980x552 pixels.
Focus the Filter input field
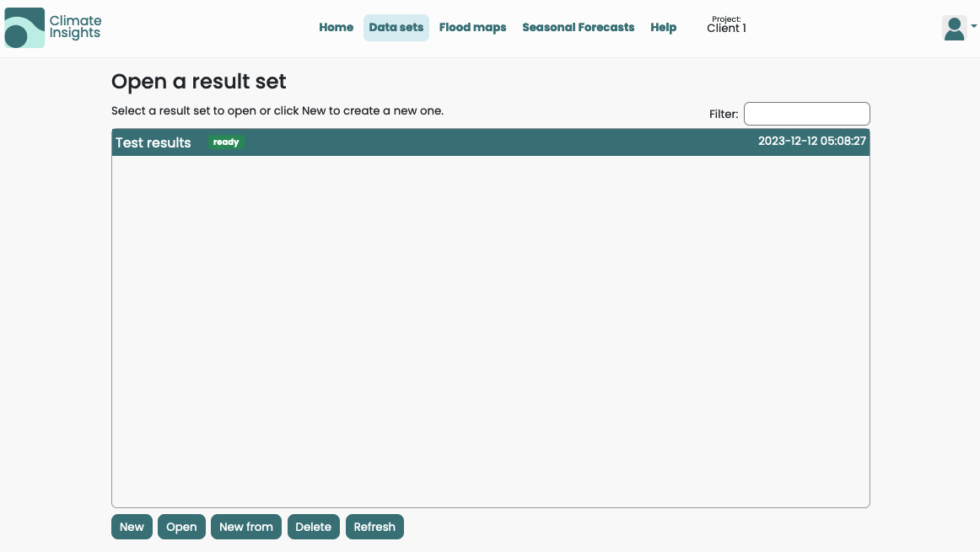807,114
